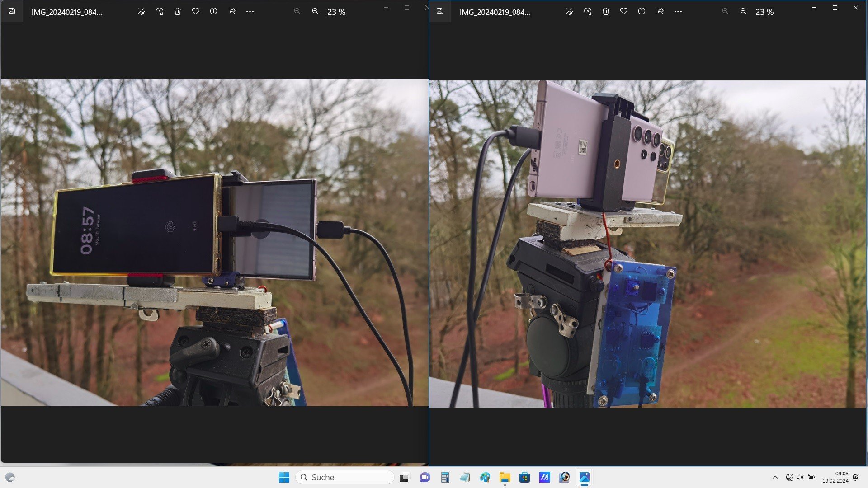The width and height of the screenshot is (868, 488).
Task: Share the right photo
Action: 660,12
